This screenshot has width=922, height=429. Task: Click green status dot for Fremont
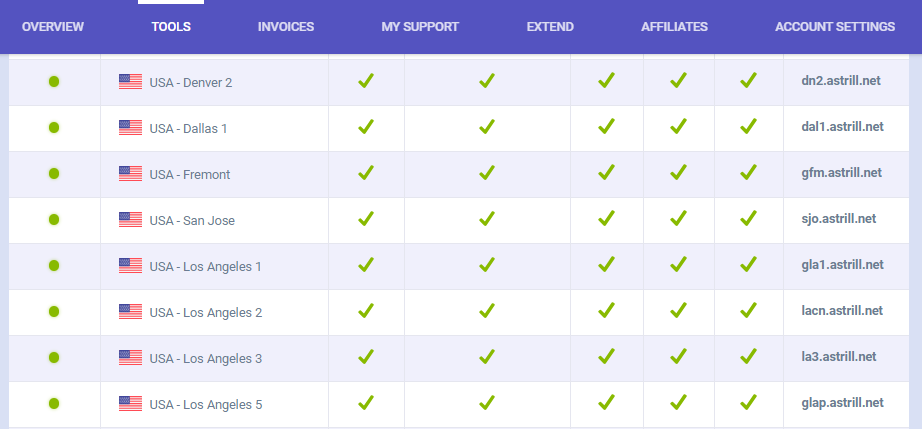pos(54,173)
